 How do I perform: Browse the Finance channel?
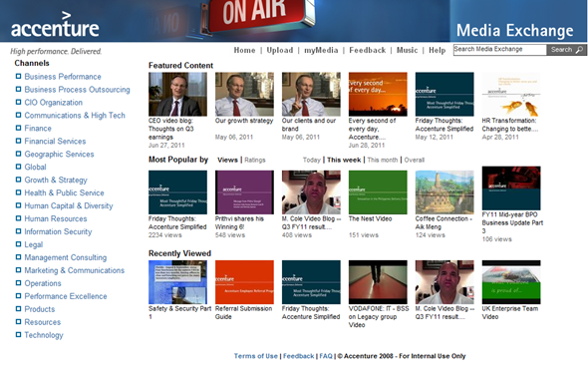(38, 129)
